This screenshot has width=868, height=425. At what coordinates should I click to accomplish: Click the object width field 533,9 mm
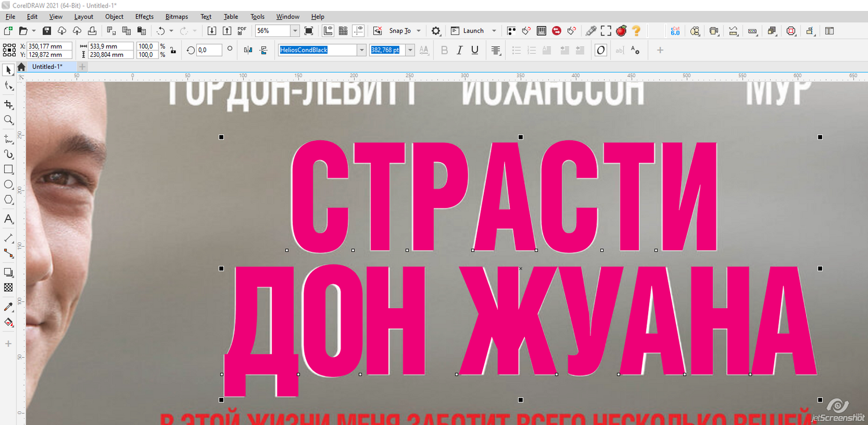coord(111,46)
